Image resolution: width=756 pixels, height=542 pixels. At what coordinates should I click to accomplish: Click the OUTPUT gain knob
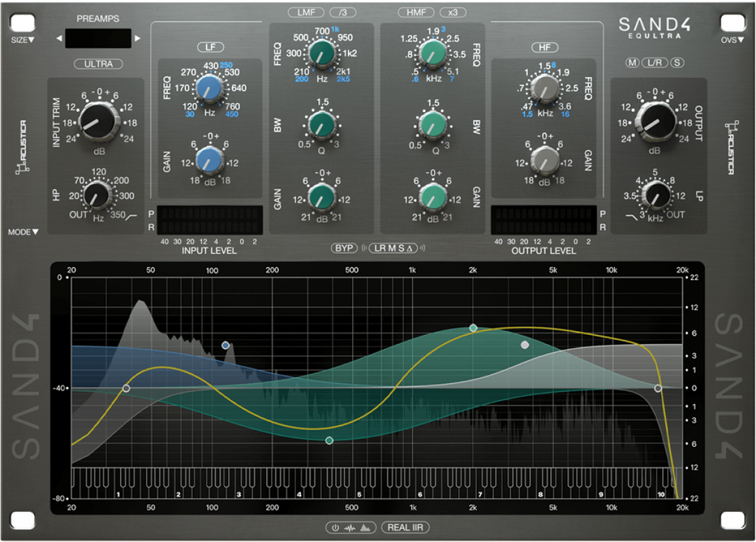point(655,118)
